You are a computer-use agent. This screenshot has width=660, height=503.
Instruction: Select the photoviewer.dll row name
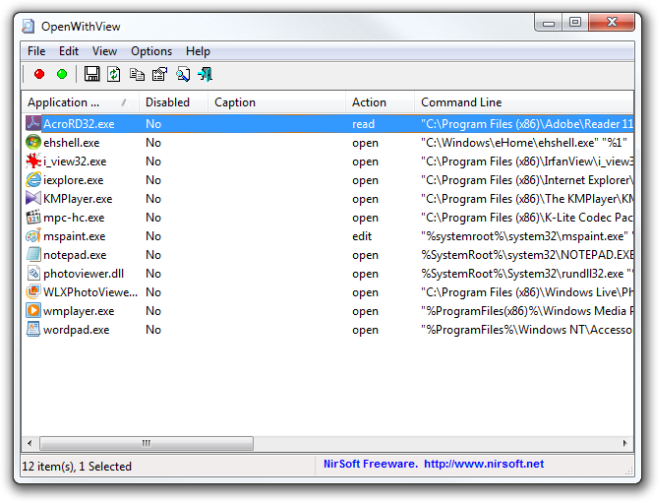click(83, 274)
